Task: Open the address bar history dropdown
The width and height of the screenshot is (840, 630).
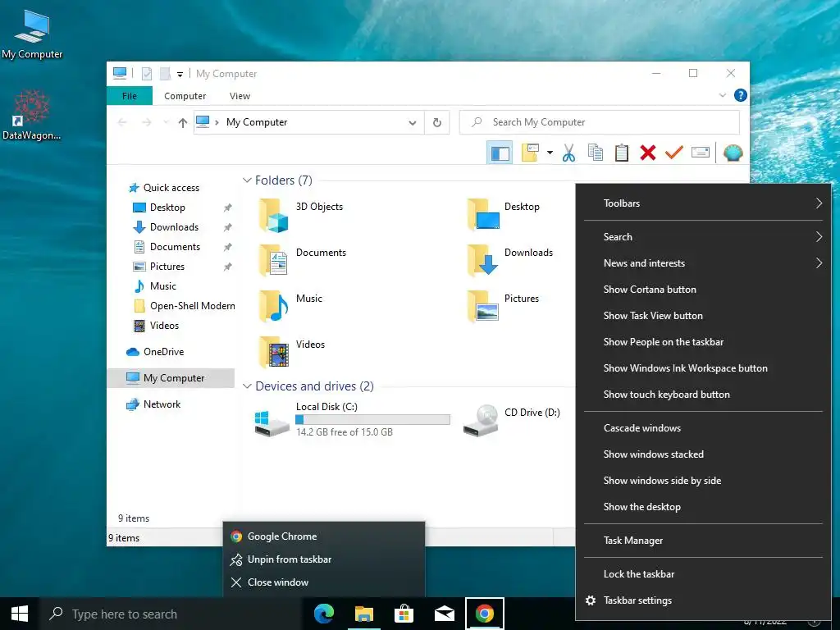Action: tap(413, 123)
